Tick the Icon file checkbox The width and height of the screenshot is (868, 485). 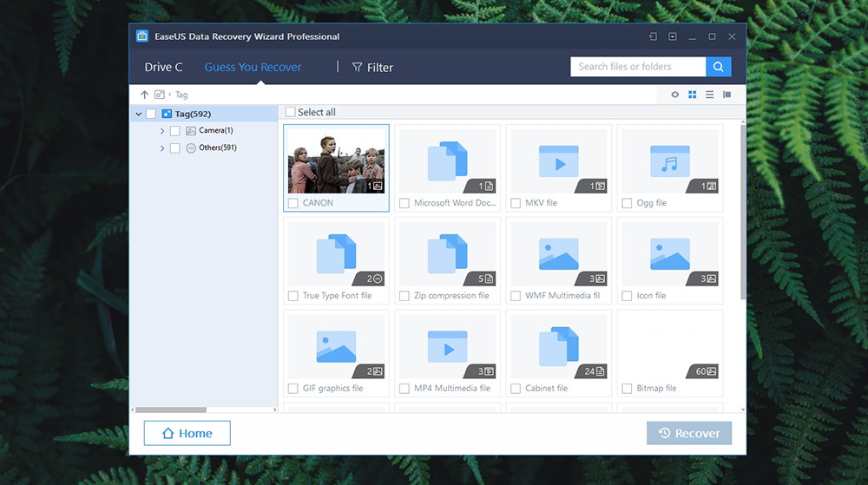(x=627, y=296)
